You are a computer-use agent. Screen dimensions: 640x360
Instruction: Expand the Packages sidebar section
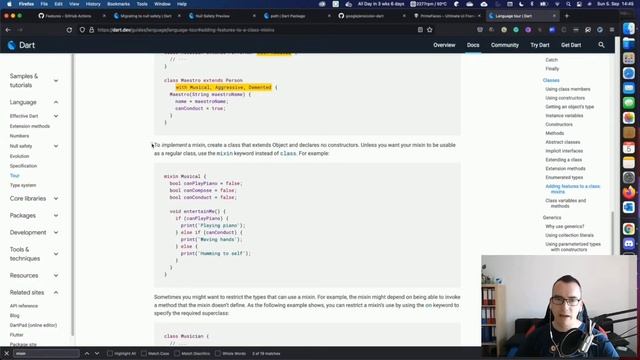point(56,216)
